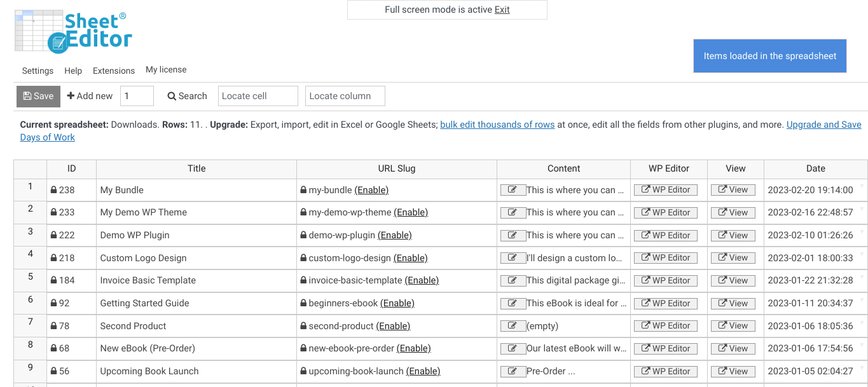The width and height of the screenshot is (868, 387).
Task: Click the View icon for Invoice Basic Template
Action: point(733,280)
